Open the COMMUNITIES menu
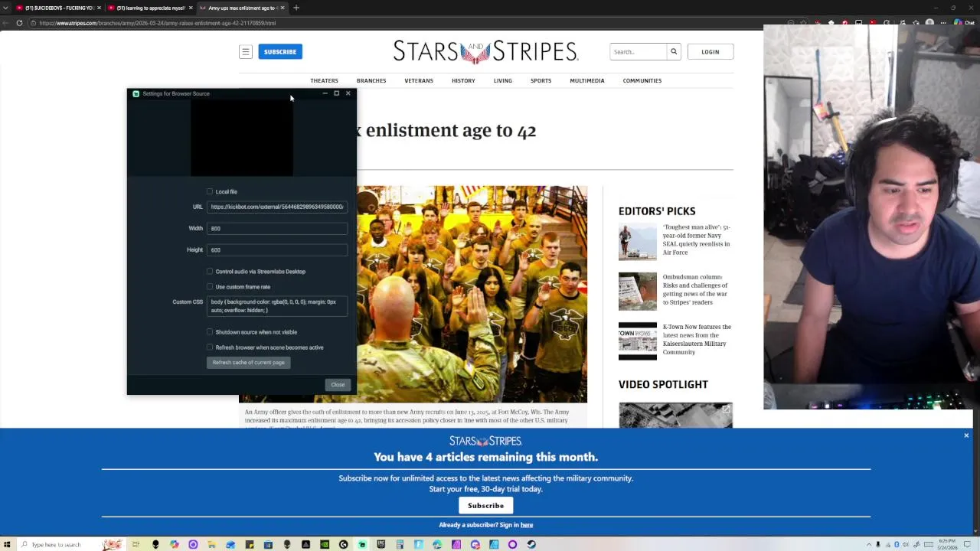Viewport: 980px width, 551px height. coord(642,80)
